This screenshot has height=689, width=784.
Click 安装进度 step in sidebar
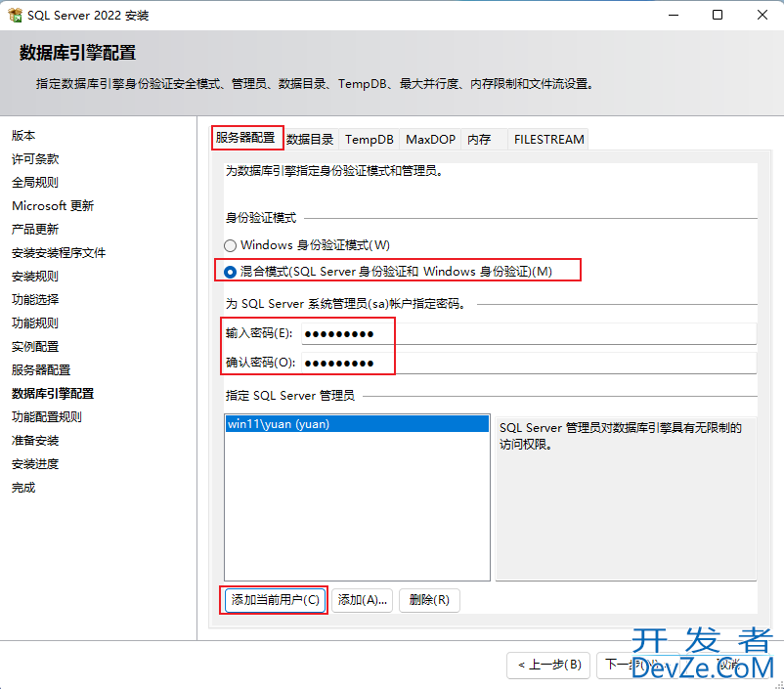coord(35,464)
